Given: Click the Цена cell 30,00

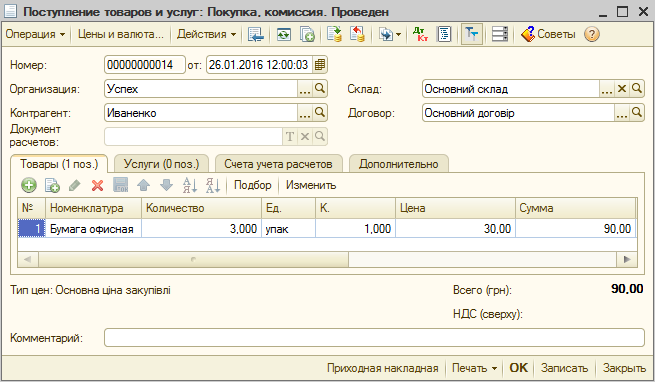Looking at the screenshot, I should pyautogui.click(x=455, y=229).
